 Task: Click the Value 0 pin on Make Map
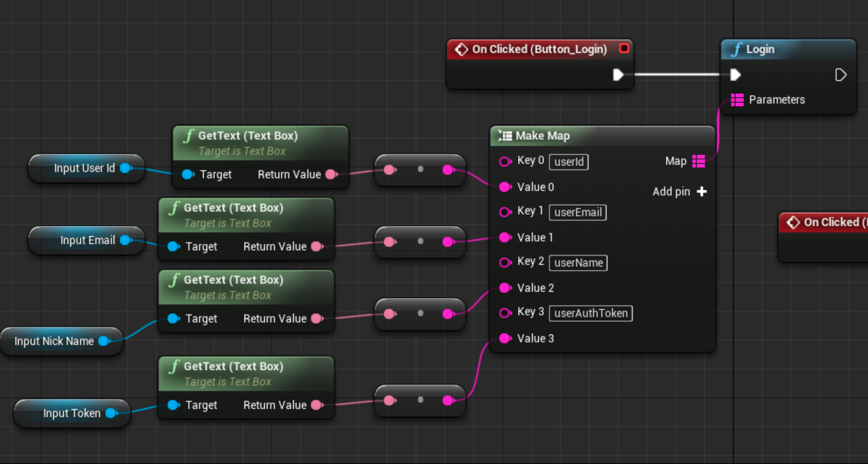[505, 187]
